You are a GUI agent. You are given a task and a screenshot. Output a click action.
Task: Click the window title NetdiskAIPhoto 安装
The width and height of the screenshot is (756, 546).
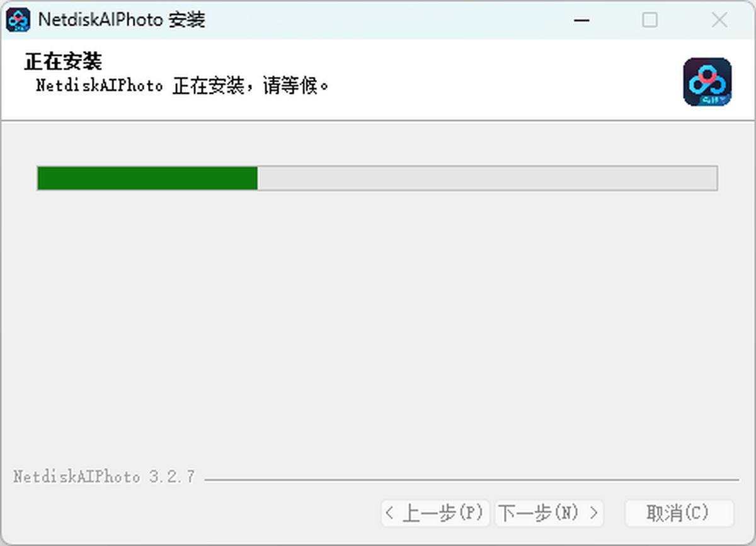click(x=122, y=20)
